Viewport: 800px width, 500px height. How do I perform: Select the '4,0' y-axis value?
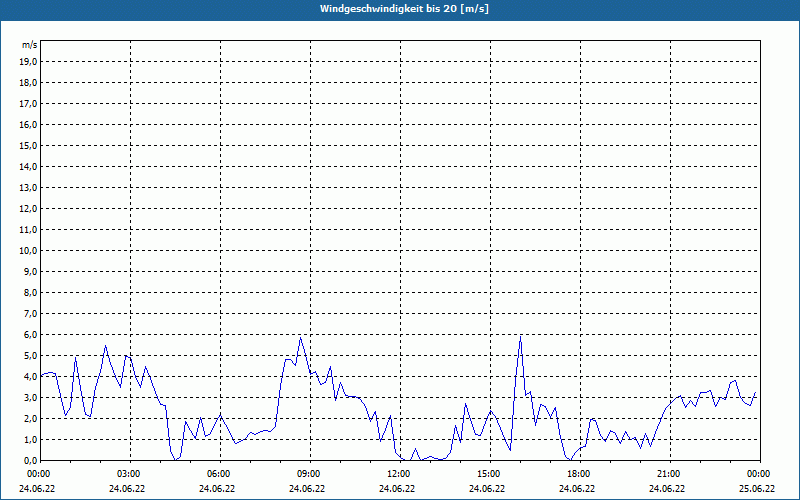tap(30, 377)
